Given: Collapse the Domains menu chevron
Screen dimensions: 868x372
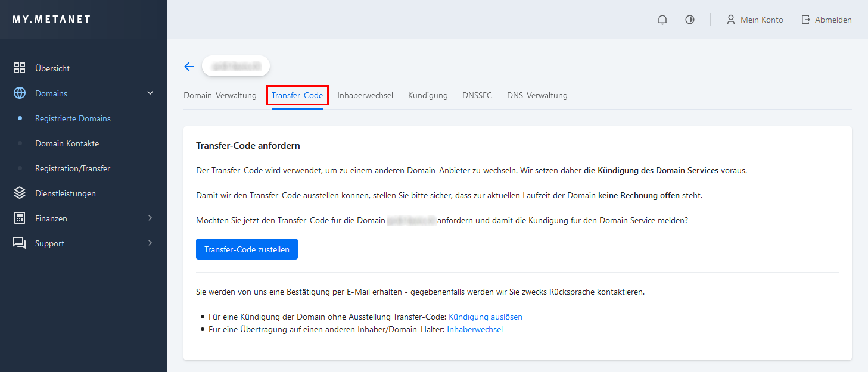Looking at the screenshot, I should pos(150,93).
